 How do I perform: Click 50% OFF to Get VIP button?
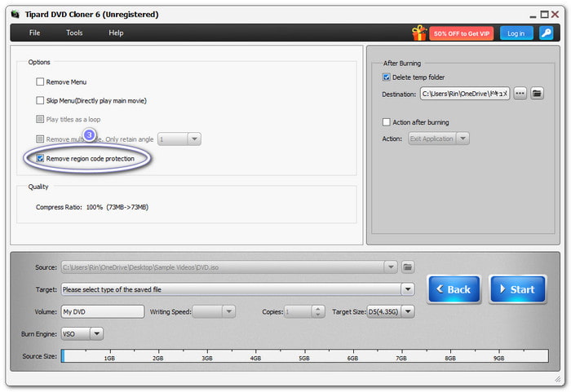coord(462,33)
